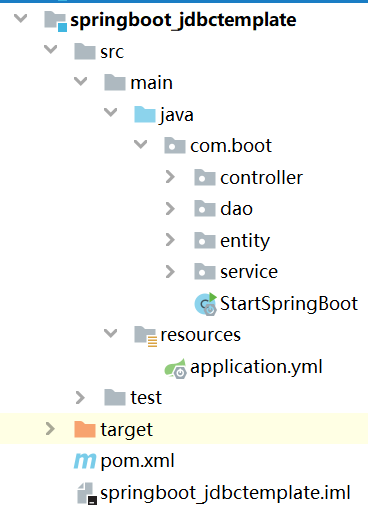Viewport: 368px width, 507px height.
Task: Click the resources folder icon
Action: 146,336
